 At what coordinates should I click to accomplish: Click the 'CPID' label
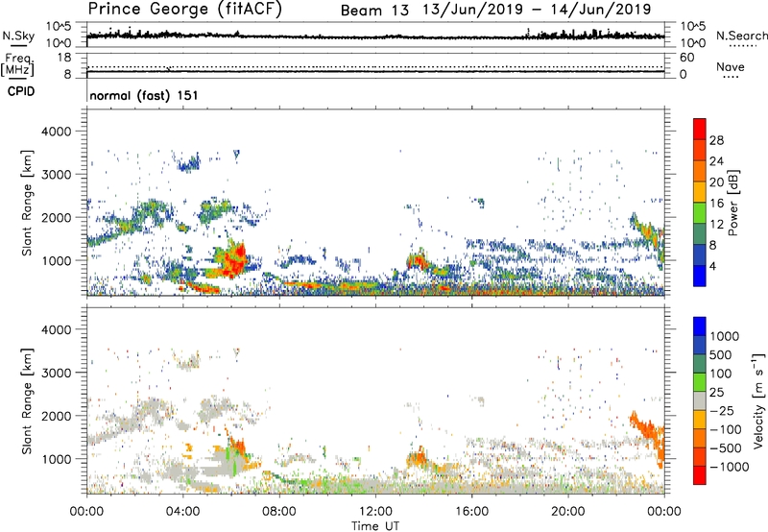21,91
